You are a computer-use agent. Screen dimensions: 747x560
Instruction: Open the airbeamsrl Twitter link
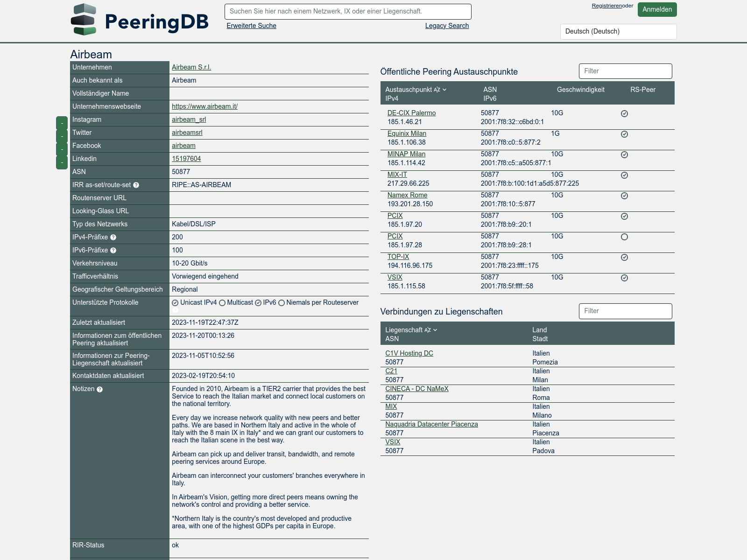187,133
